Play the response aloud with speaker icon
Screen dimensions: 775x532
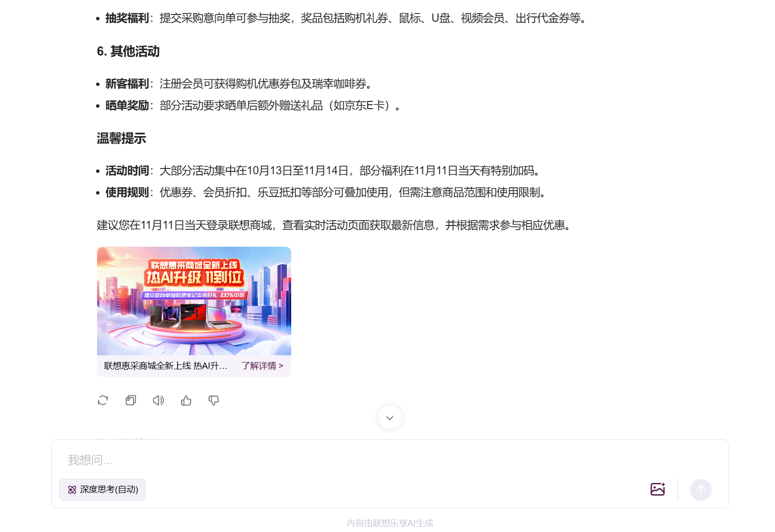click(158, 400)
